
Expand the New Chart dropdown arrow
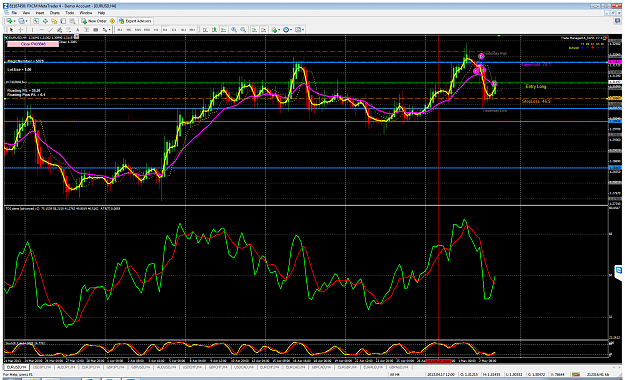click(x=14, y=21)
